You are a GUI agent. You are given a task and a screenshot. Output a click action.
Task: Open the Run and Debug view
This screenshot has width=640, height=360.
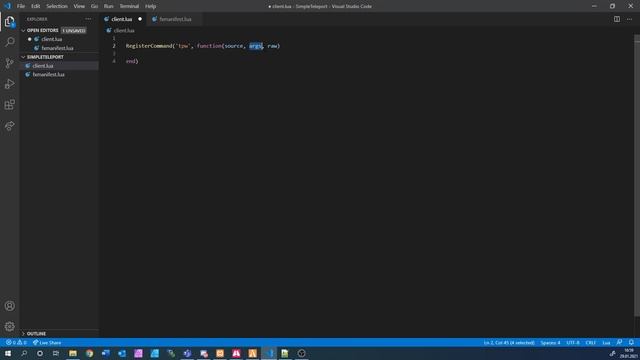tap(9, 84)
